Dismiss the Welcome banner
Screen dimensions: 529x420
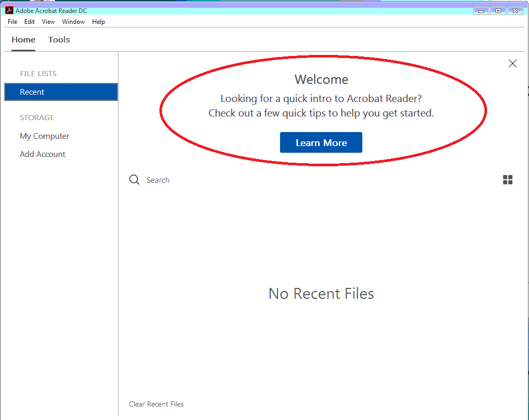[x=512, y=63]
